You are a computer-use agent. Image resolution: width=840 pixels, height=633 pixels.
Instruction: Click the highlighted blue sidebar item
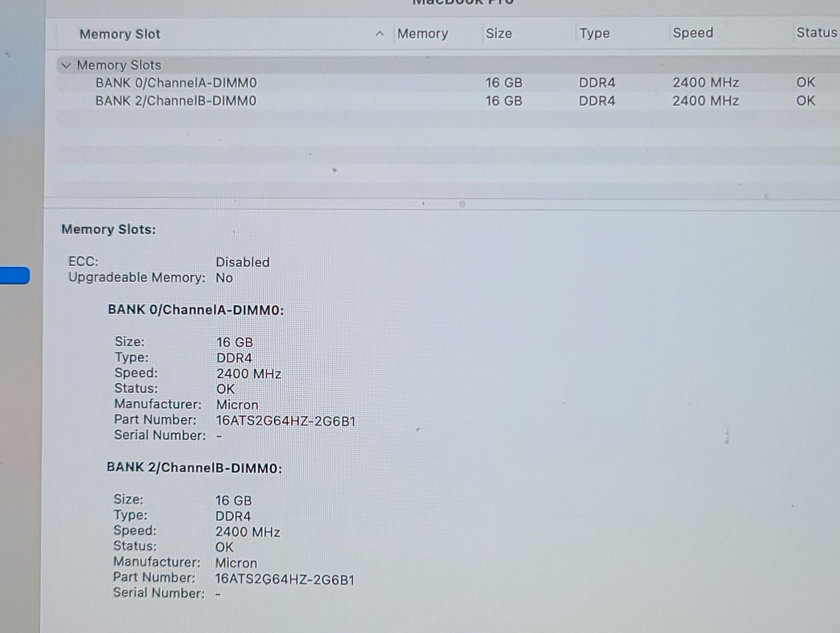point(15,275)
